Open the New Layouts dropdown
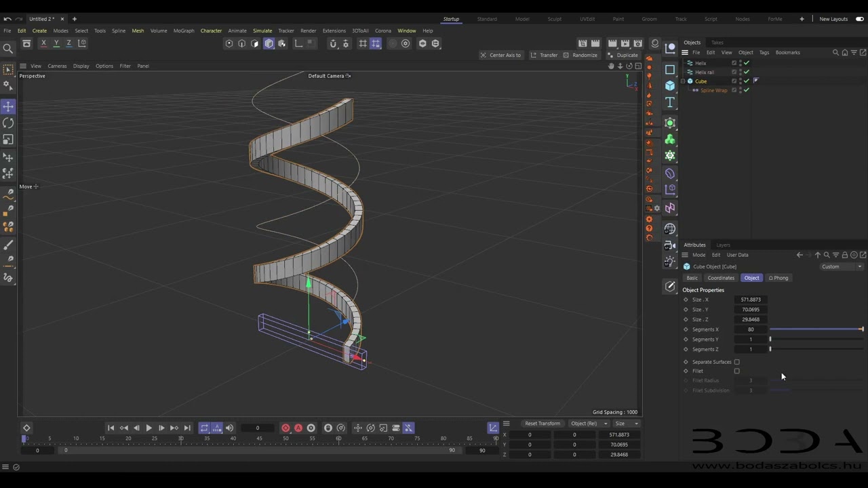This screenshot has height=488, width=868. [833, 19]
